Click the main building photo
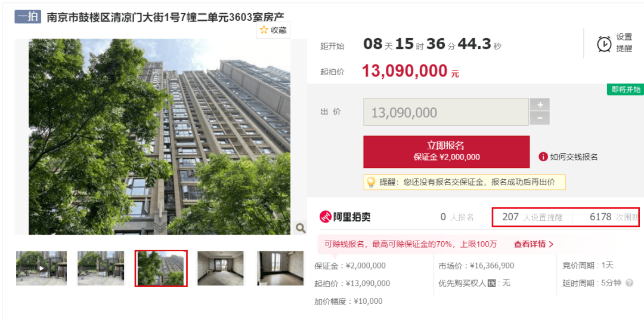Screen dimensions: 644x320 coord(159,137)
